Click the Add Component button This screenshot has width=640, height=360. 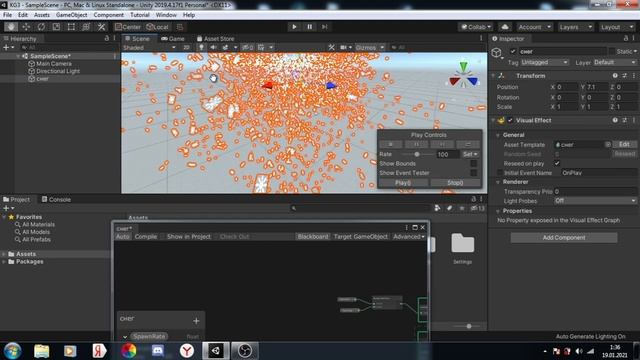pos(564,238)
